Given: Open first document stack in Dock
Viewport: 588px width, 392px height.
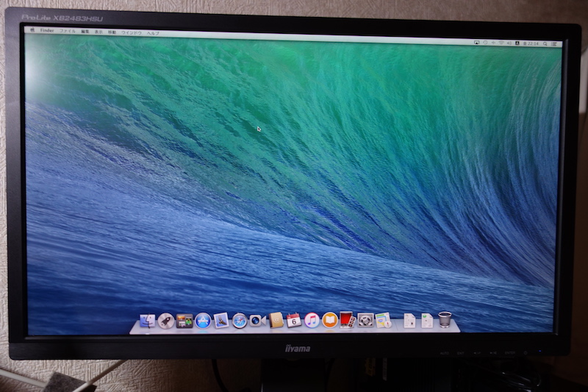Looking at the screenshot, I should pyautogui.click(x=409, y=321).
